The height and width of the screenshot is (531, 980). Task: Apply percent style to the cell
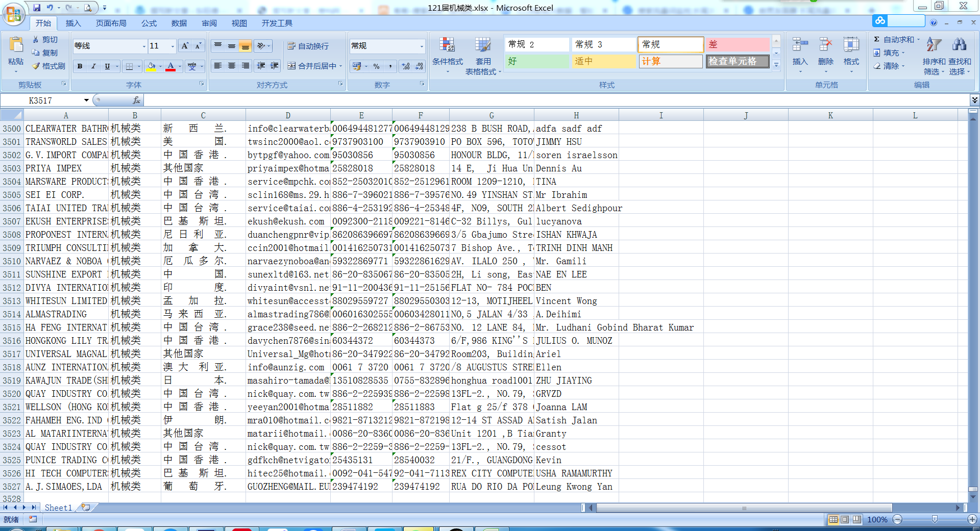point(376,66)
